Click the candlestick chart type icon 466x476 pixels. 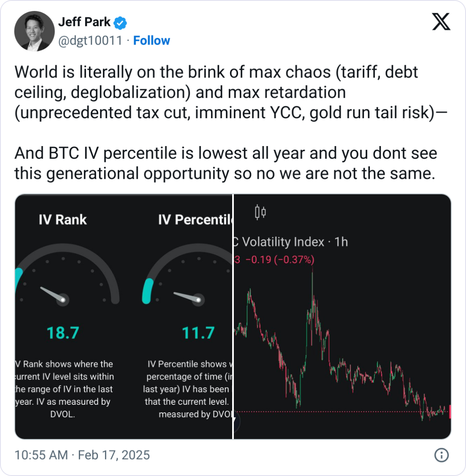(x=260, y=212)
